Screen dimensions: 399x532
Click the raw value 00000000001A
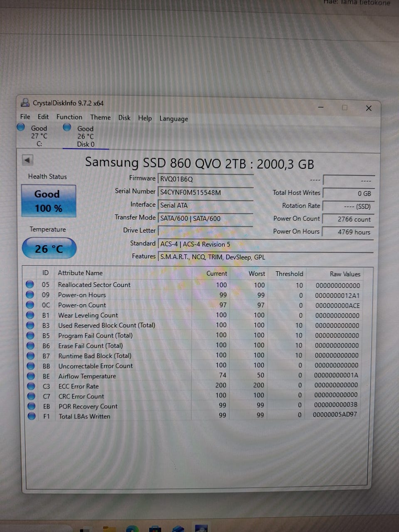[336, 375]
